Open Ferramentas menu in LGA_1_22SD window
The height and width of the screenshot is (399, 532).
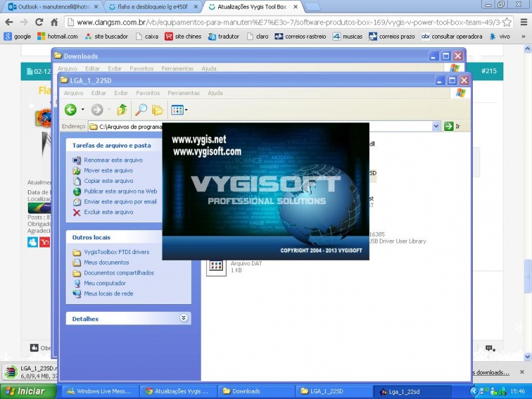click(184, 93)
